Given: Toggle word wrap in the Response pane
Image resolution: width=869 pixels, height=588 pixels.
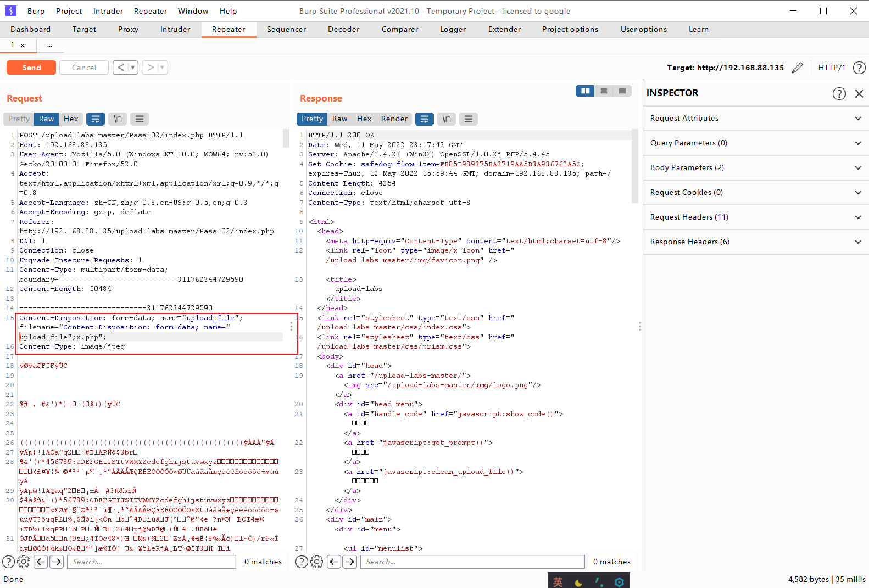Looking at the screenshot, I should (425, 119).
